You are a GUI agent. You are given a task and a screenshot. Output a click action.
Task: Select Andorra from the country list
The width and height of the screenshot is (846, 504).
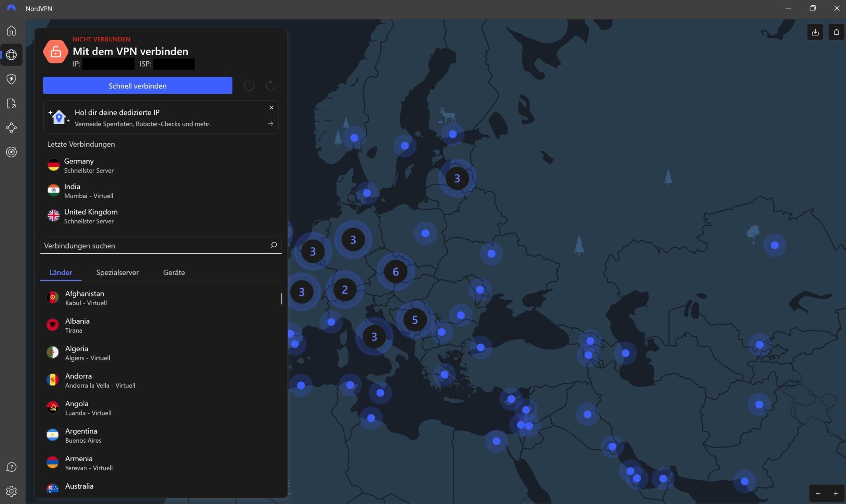[161, 380]
